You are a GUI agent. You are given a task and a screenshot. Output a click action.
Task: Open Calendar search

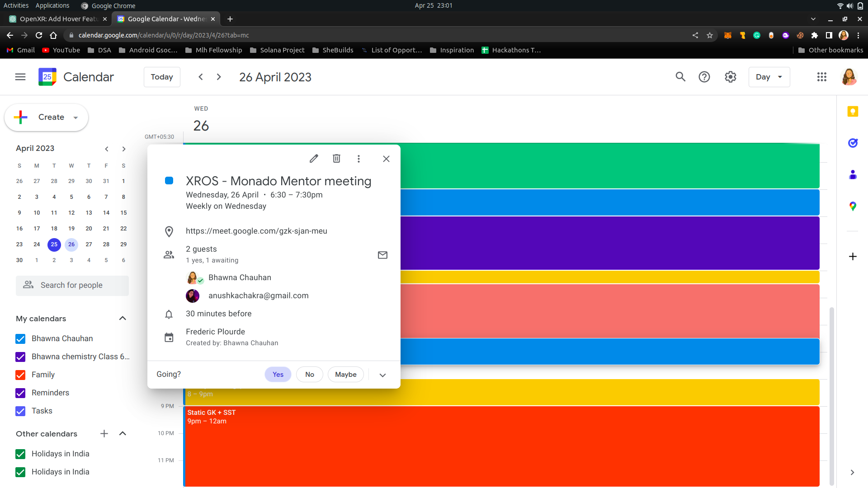[x=680, y=77]
